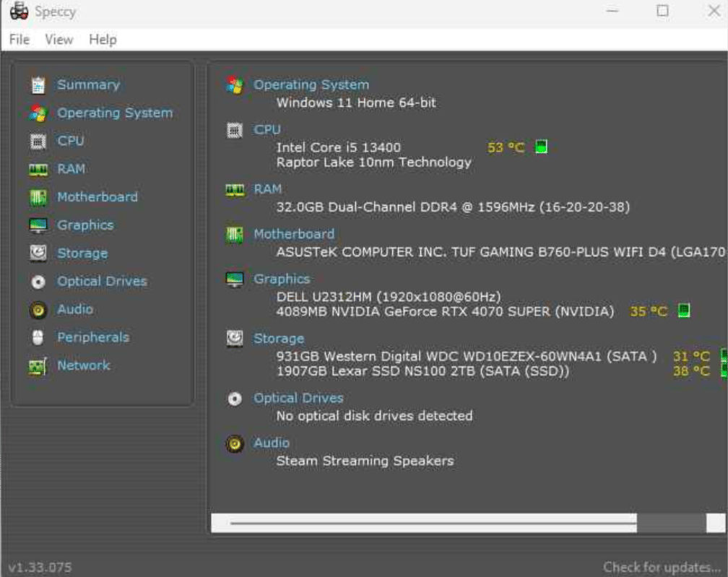Screen dimensions: 728x577
Task: Click the 38 °C Lexar SSD temperature
Action: pyautogui.click(x=692, y=371)
